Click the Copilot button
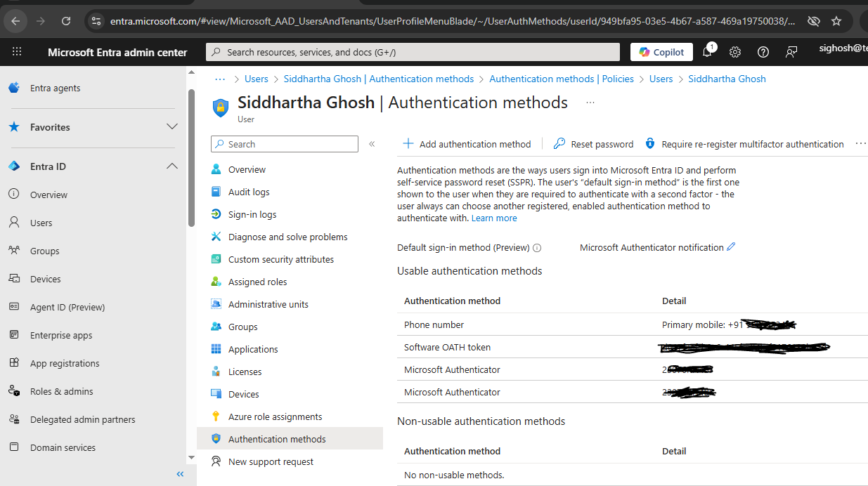Screen dimensions: 868x486 coord(661,52)
